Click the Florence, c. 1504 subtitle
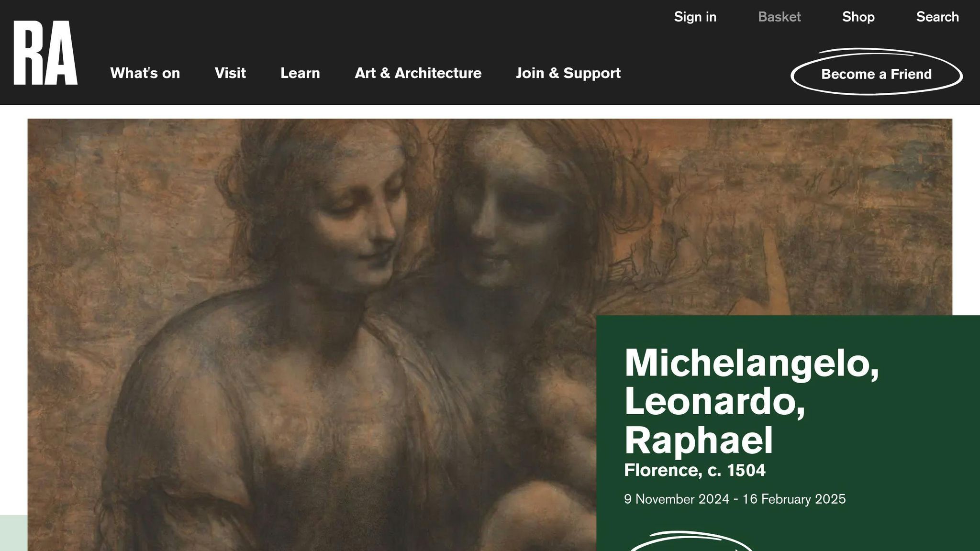Image resolution: width=980 pixels, height=551 pixels. [x=695, y=470]
